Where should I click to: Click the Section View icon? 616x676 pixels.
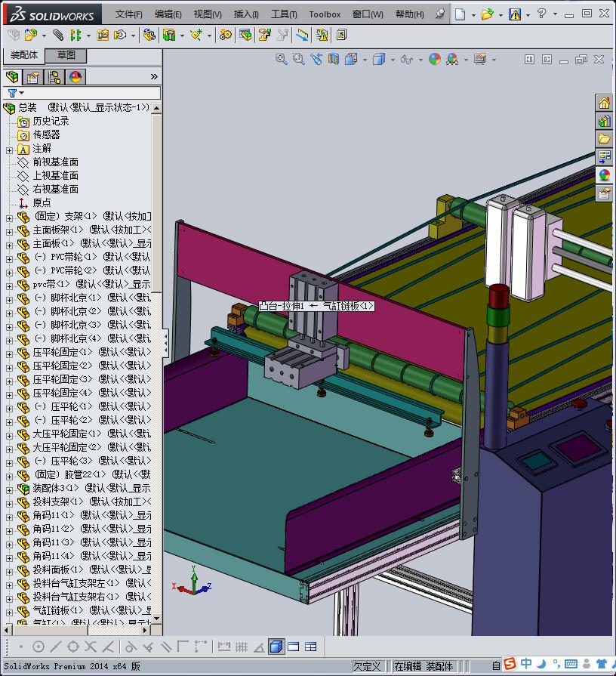point(334,59)
